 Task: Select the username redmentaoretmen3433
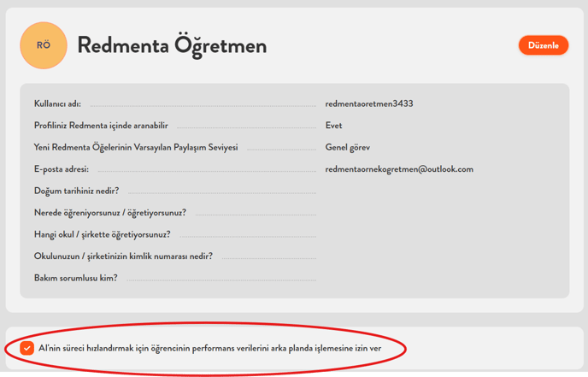pos(369,103)
